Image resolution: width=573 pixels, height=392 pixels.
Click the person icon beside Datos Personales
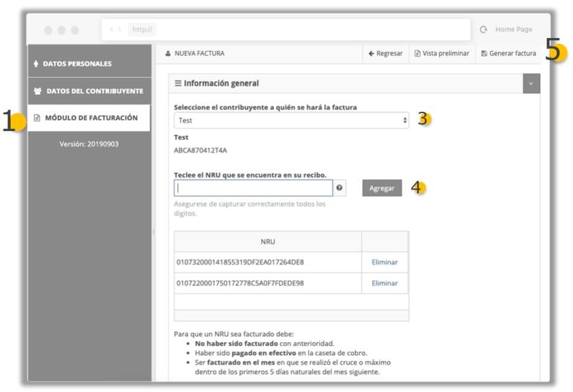tap(36, 63)
